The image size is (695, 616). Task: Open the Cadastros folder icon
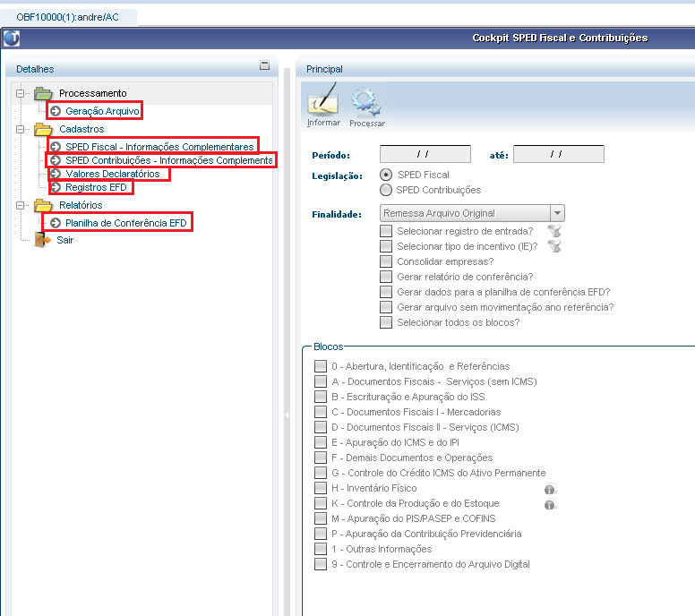point(43,129)
